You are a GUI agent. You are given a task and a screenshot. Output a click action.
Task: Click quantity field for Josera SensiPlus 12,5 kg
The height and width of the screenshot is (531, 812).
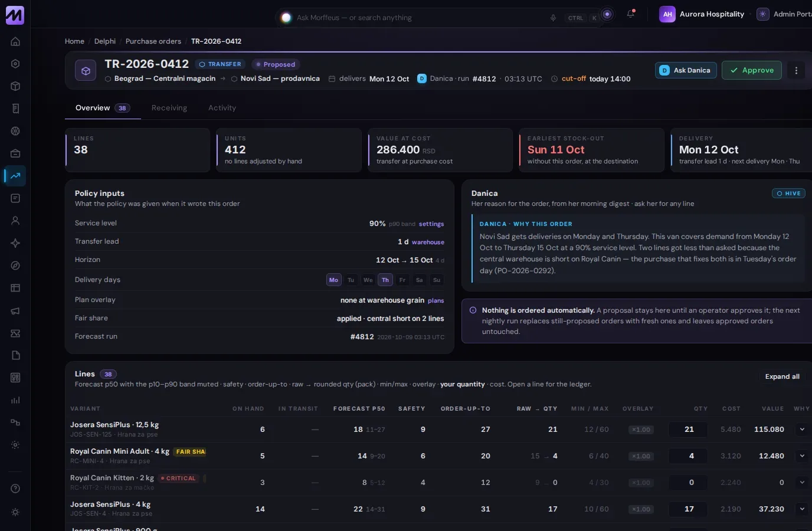click(x=688, y=430)
